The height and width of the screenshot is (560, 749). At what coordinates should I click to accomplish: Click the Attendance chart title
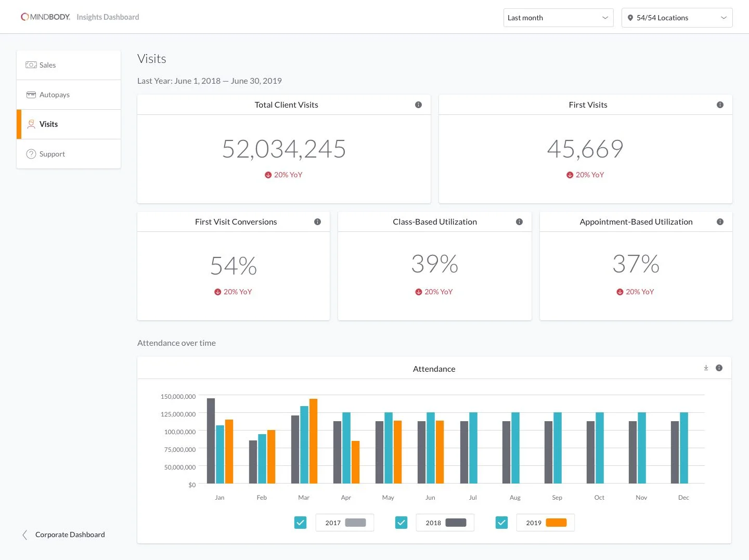click(434, 369)
